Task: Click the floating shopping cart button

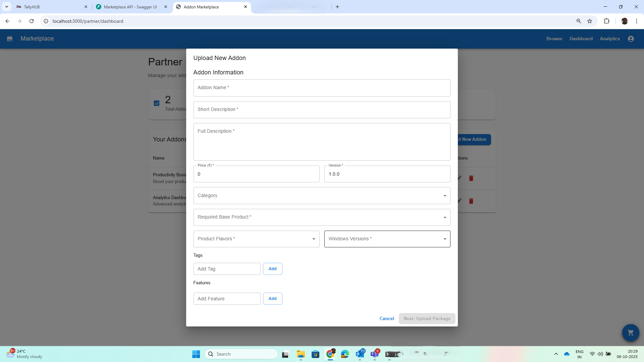Action: click(x=630, y=333)
